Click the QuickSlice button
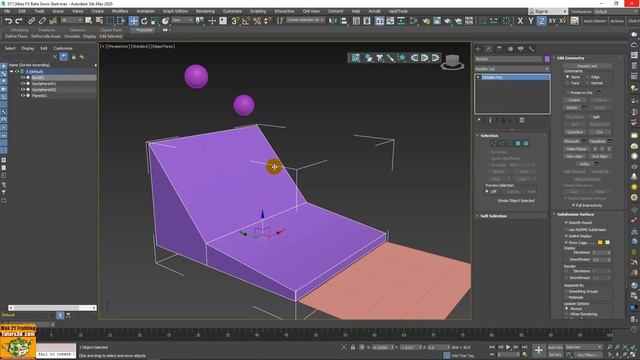640x360 pixels. click(x=574, y=132)
